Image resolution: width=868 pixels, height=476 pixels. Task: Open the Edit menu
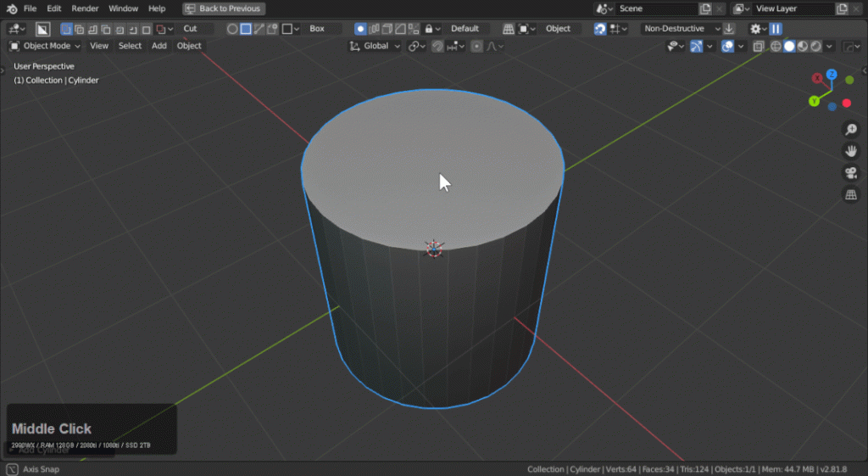[x=53, y=8]
